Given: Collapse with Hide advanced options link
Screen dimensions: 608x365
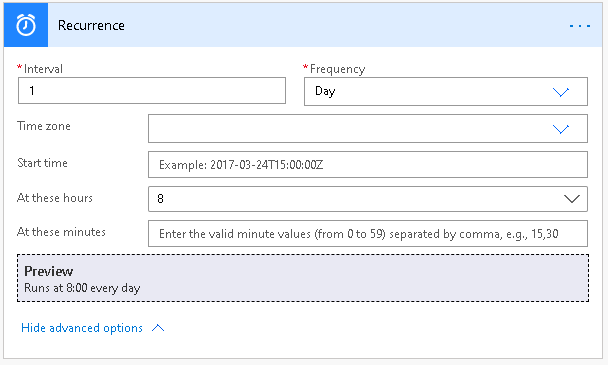Looking at the screenshot, I should tap(82, 328).
